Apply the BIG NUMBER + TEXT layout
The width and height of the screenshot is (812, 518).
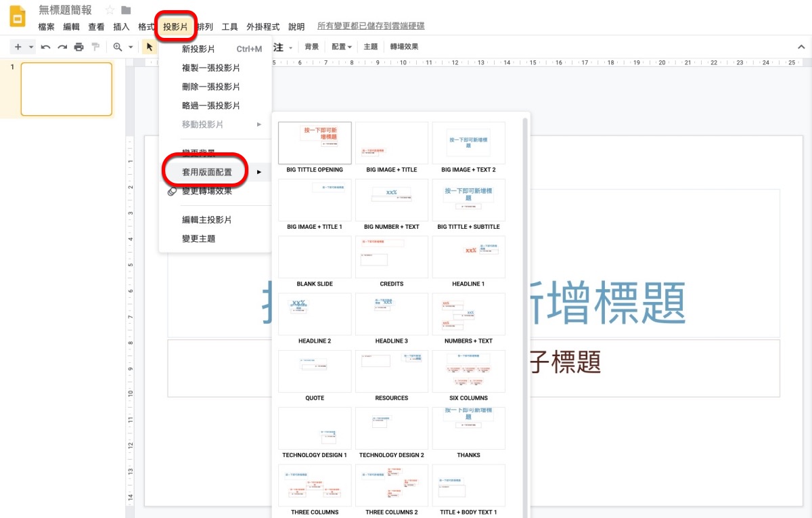pos(392,200)
